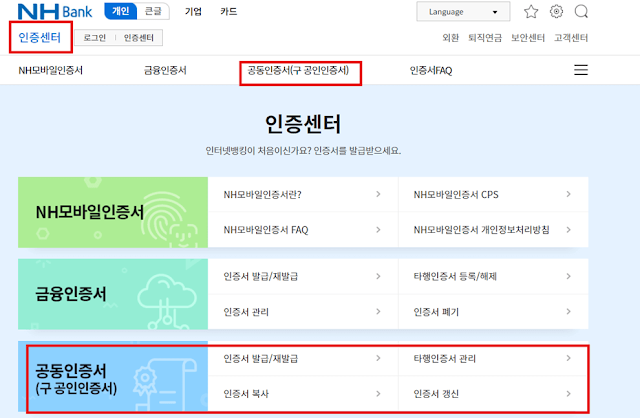Click the search magnifier icon
Viewport: 640px width, 418px height.
click(581, 11)
